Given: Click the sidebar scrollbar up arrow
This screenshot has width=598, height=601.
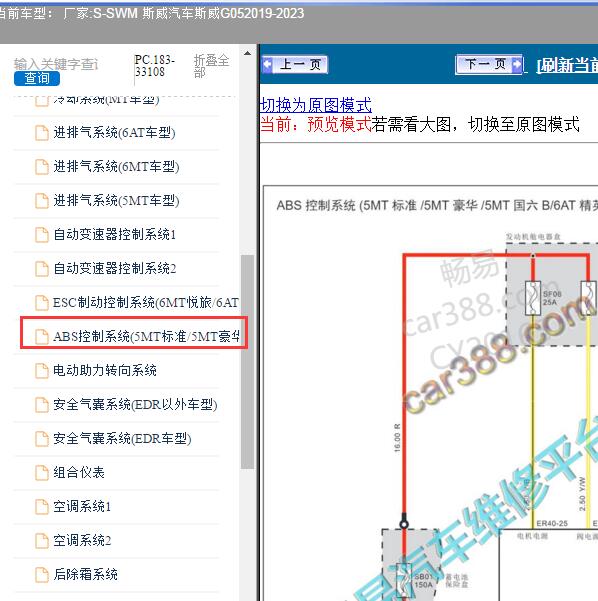Looking at the screenshot, I should [x=248, y=53].
